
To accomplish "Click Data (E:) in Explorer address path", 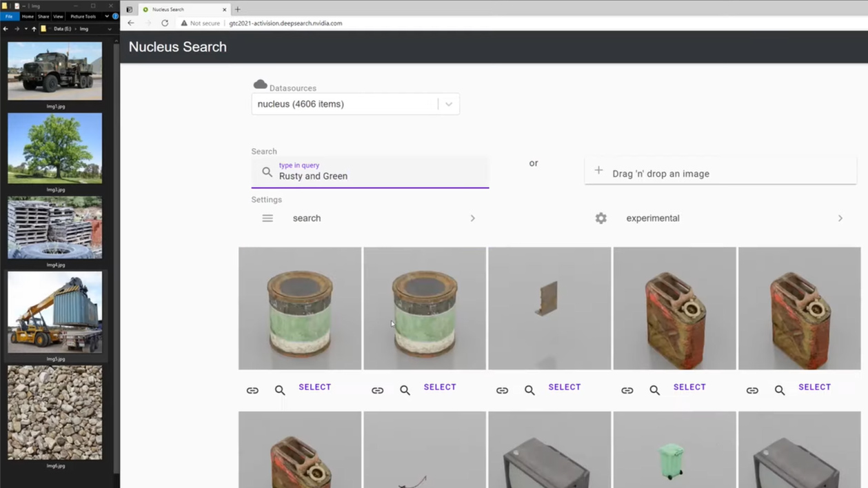I will [62, 29].
